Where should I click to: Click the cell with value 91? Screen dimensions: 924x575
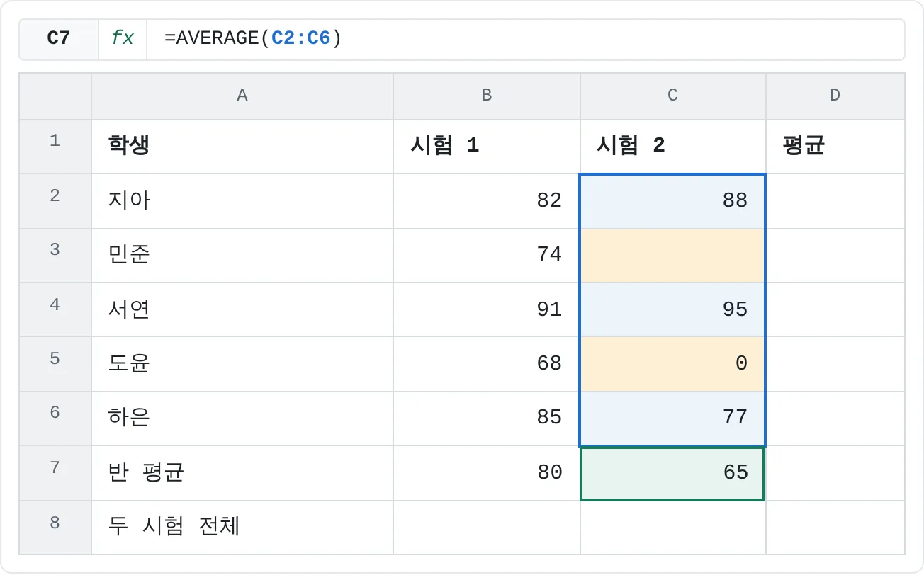click(x=487, y=310)
